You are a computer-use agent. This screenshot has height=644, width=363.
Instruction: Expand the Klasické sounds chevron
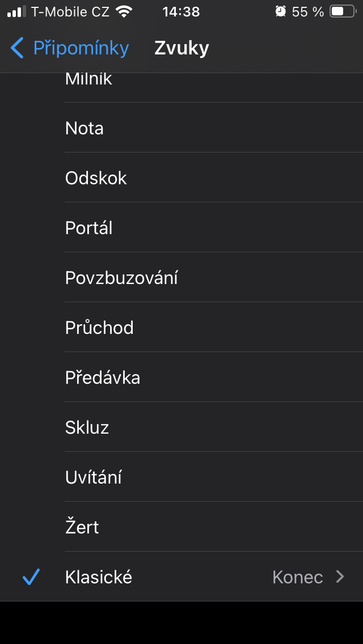(340, 577)
